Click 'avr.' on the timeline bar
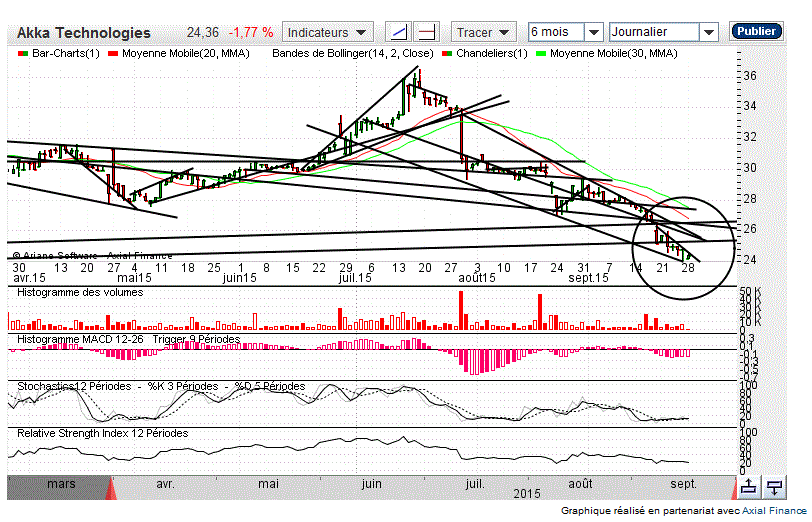812x522 pixels. click(165, 484)
